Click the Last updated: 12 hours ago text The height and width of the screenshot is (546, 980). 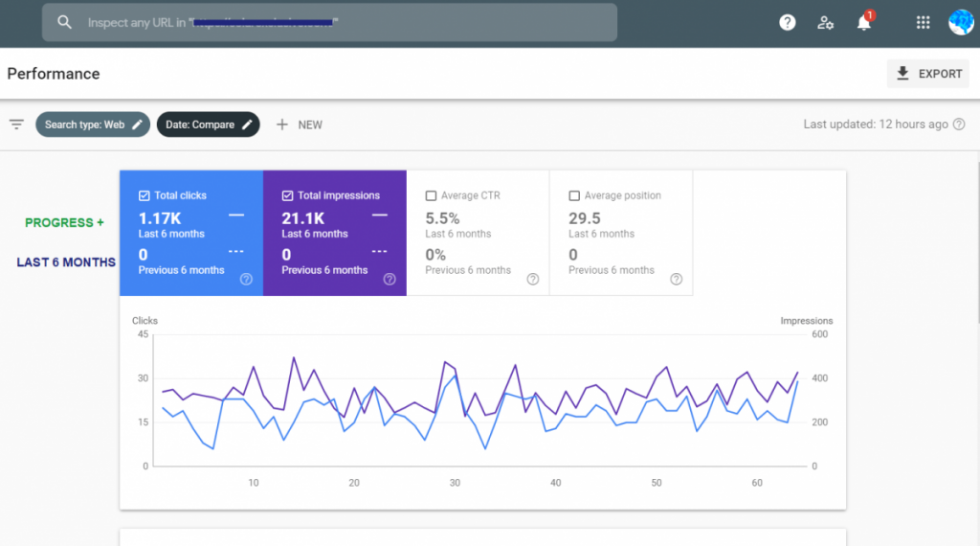coord(876,125)
